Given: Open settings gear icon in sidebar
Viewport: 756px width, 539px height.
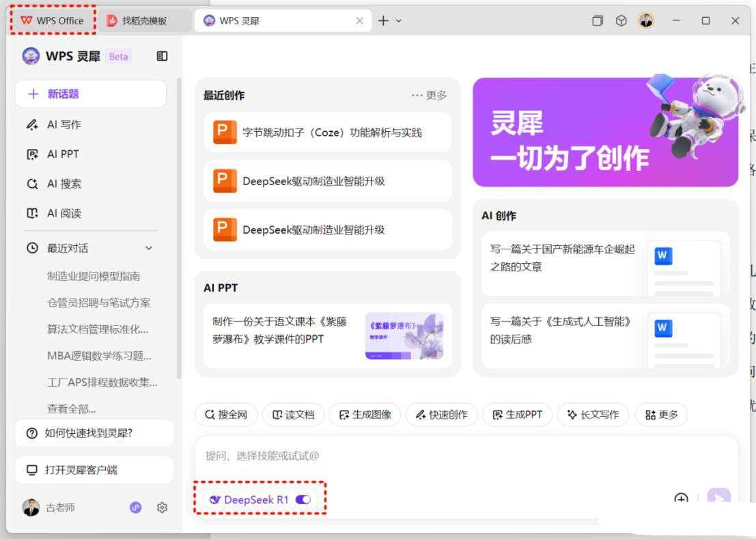Looking at the screenshot, I should (x=162, y=507).
